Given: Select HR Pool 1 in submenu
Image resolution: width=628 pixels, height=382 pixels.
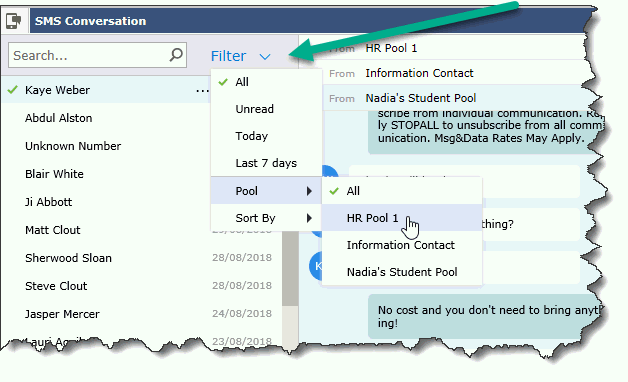Looking at the screenshot, I should click(x=402, y=218).
